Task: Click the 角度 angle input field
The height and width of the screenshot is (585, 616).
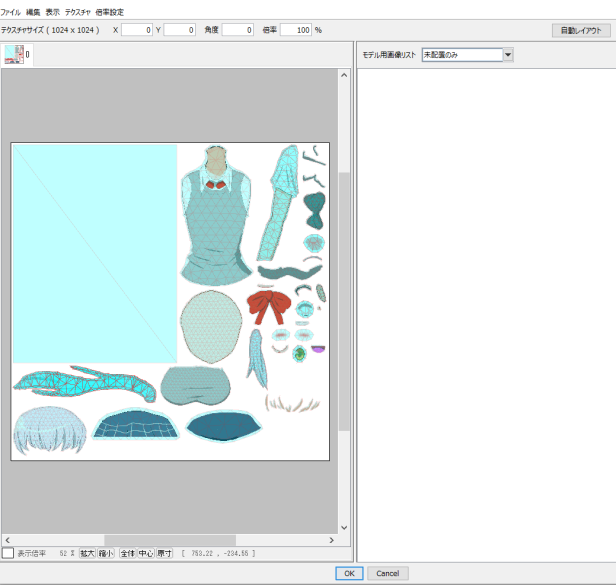Action: [238, 30]
